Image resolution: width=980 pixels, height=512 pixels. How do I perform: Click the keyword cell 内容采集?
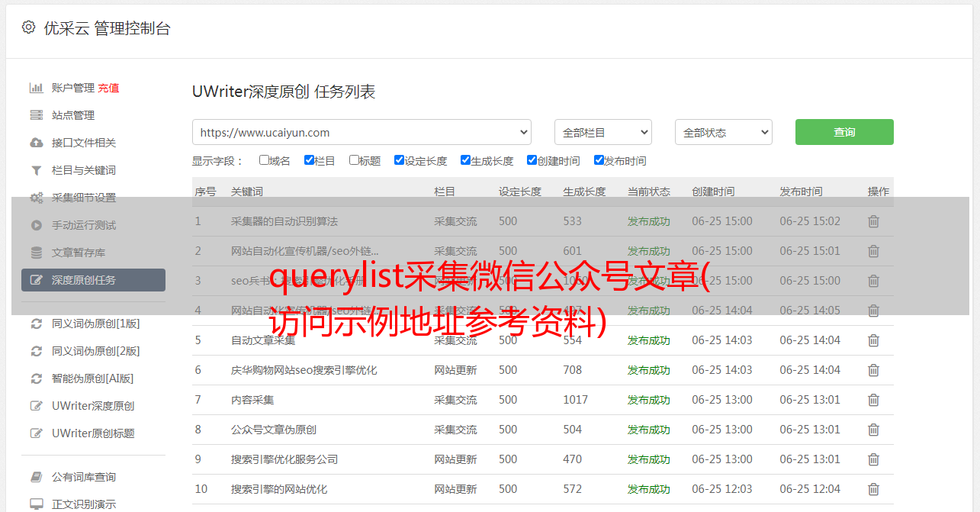pos(252,400)
